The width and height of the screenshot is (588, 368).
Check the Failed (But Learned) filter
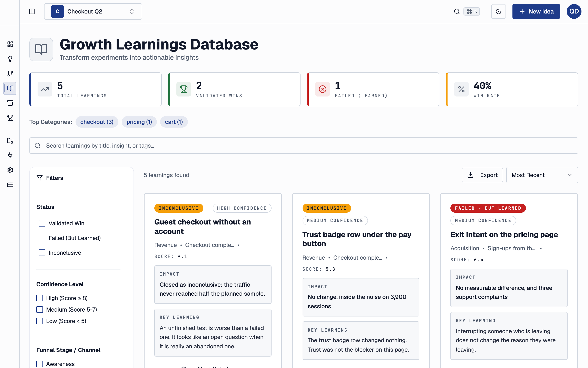click(42, 238)
